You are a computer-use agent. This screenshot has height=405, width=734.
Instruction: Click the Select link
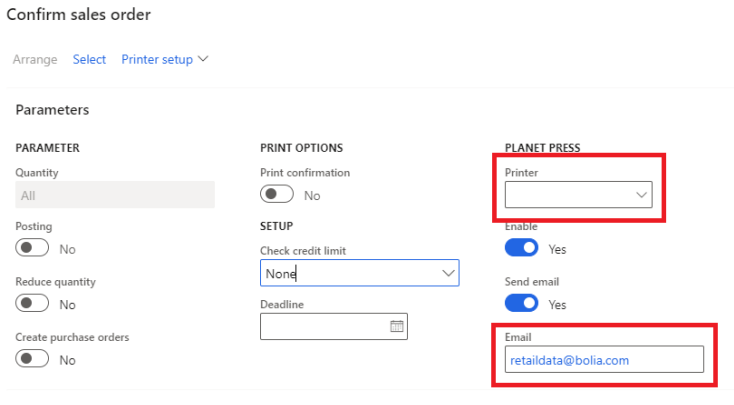tap(89, 59)
